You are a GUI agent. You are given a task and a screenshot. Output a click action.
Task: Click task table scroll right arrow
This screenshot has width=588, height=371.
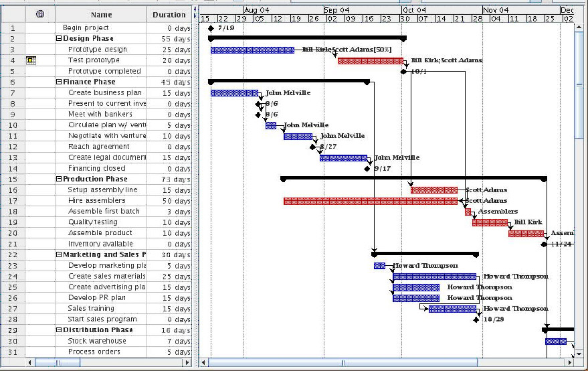[187, 362]
